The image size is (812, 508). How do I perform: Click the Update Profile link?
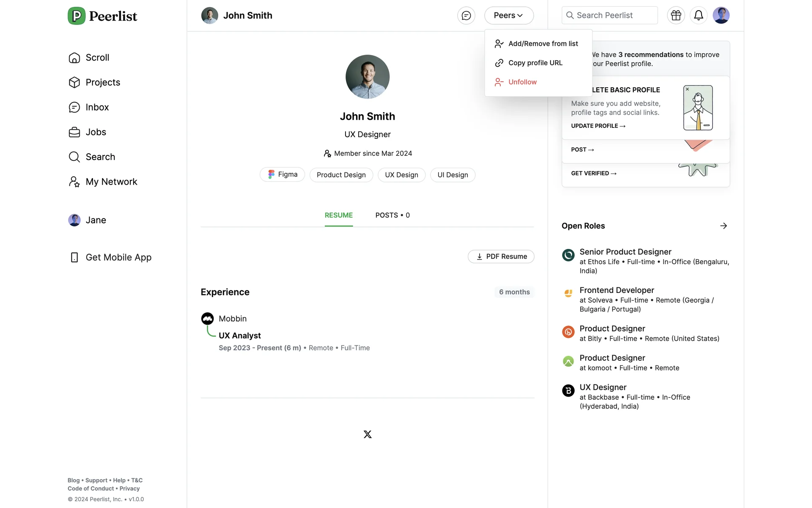click(598, 126)
